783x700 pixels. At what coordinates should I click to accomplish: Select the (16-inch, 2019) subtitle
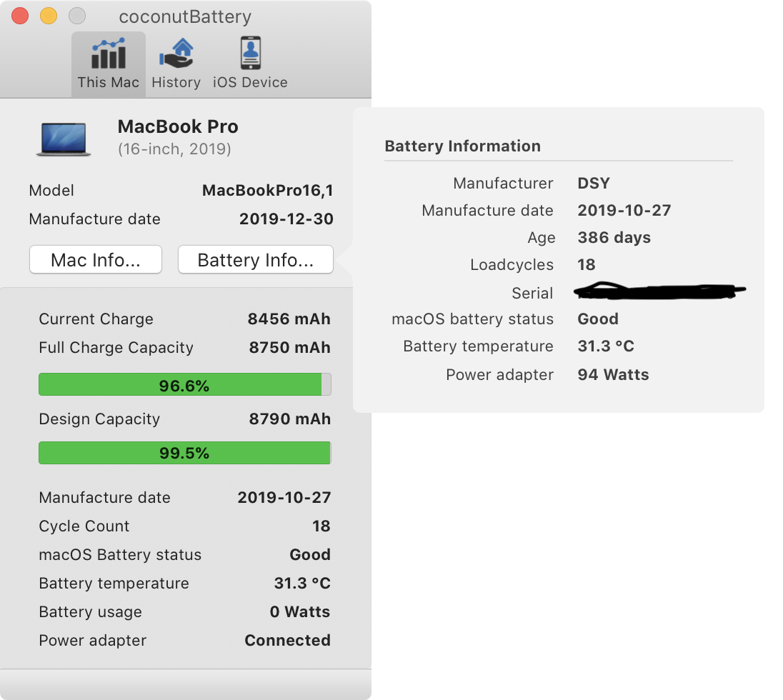tap(174, 149)
